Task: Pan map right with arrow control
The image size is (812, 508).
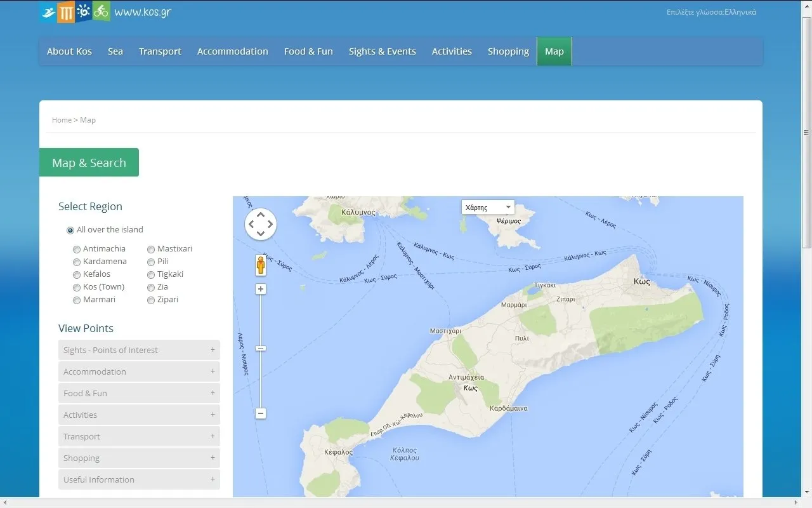Action: [x=270, y=224]
